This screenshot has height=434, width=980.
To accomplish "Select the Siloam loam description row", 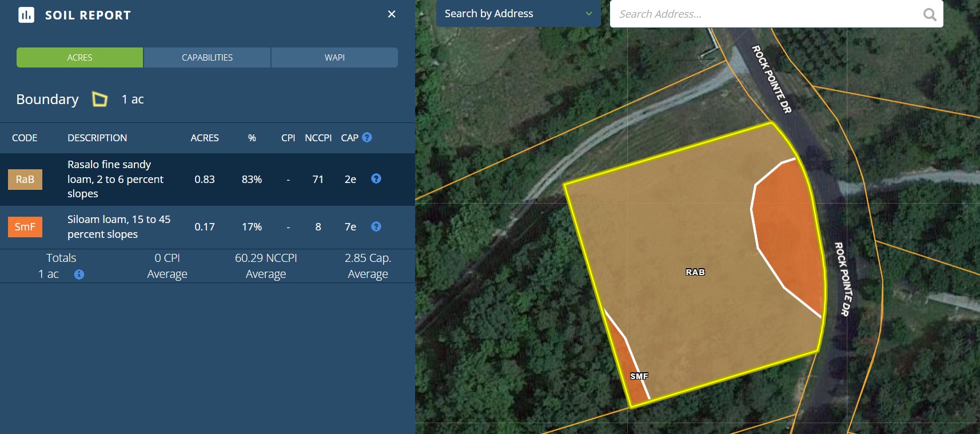I will (118, 227).
